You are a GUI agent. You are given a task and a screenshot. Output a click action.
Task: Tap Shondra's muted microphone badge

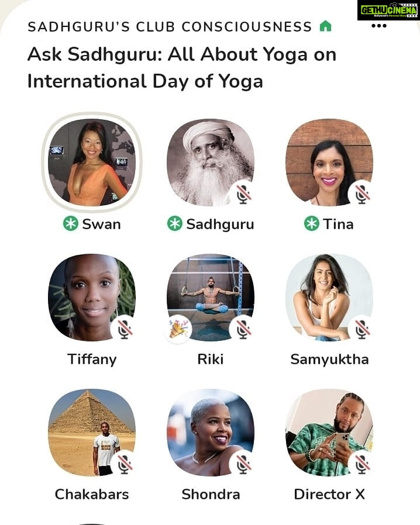tap(244, 464)
